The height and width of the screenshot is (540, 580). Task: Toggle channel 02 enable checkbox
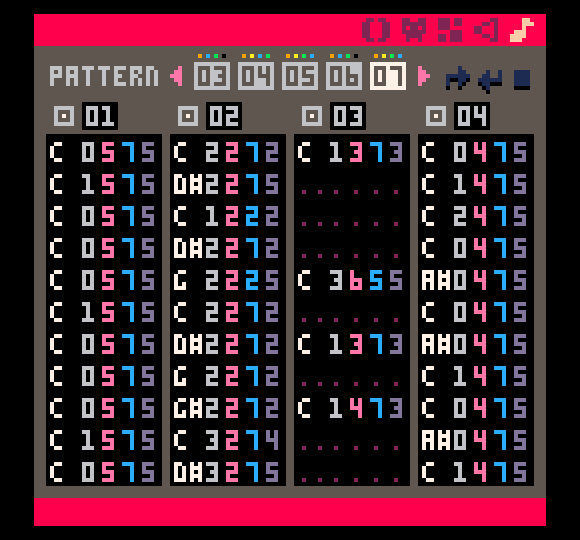(188, 116)
